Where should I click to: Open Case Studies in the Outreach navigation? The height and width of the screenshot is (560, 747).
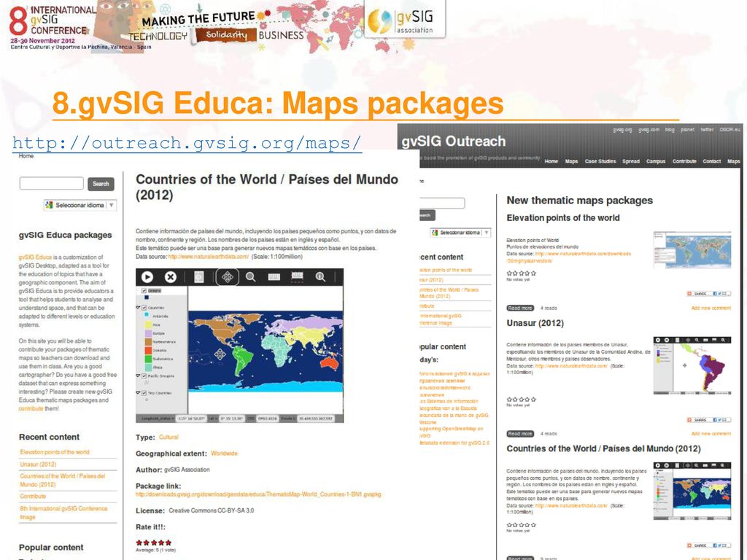pos(600,161)
